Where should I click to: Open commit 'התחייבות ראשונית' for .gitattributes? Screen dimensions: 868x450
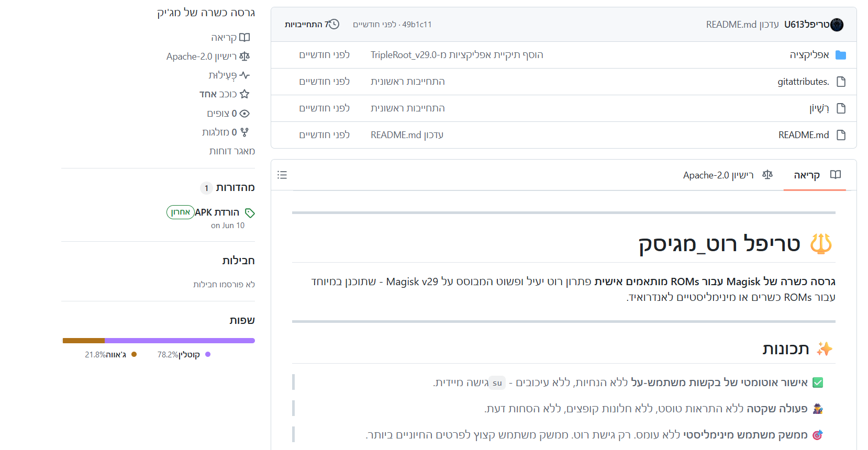(x=408, y=82)
